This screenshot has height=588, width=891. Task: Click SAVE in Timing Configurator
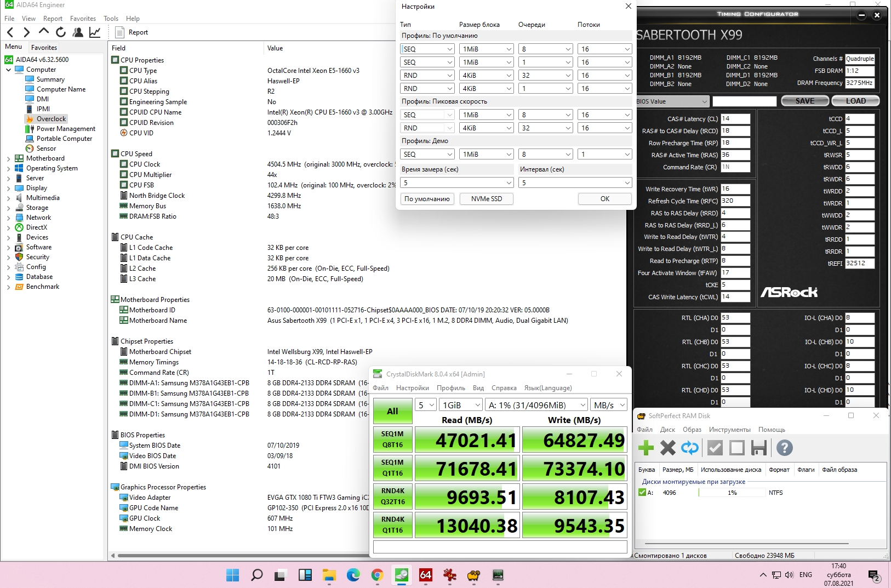pos(805,101)
